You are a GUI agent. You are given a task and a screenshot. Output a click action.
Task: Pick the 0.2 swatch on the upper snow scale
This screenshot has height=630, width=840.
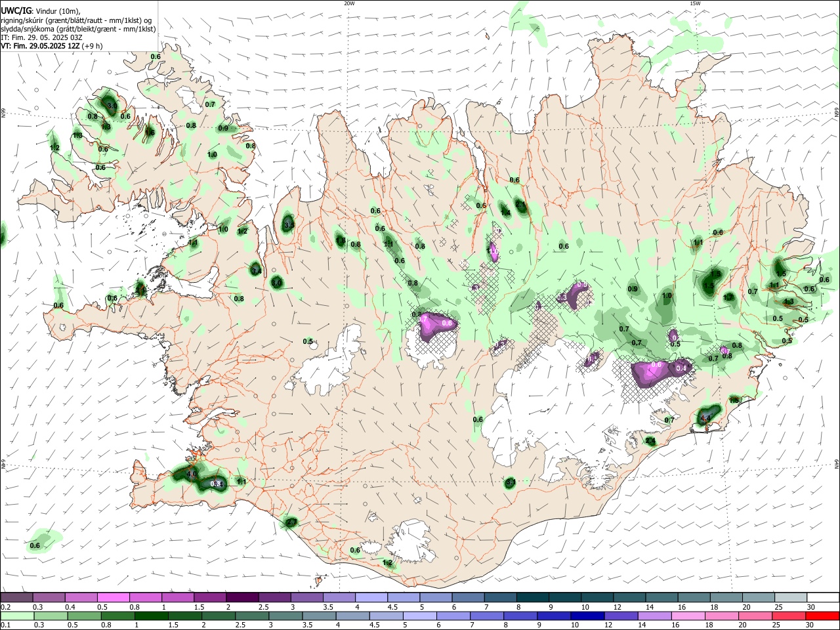coord(17,597)
